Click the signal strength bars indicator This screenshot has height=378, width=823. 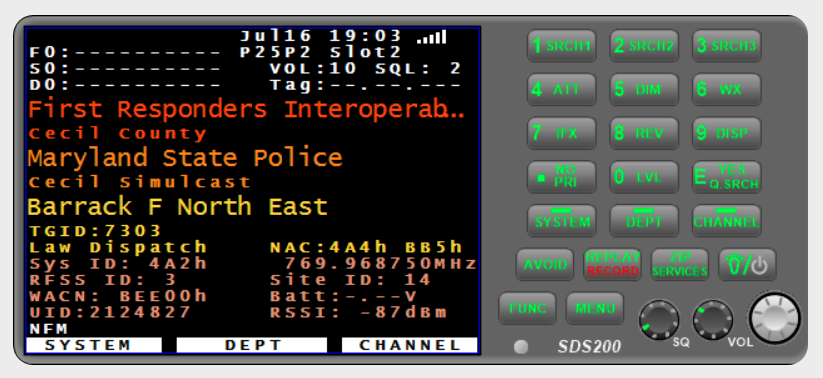431,37
